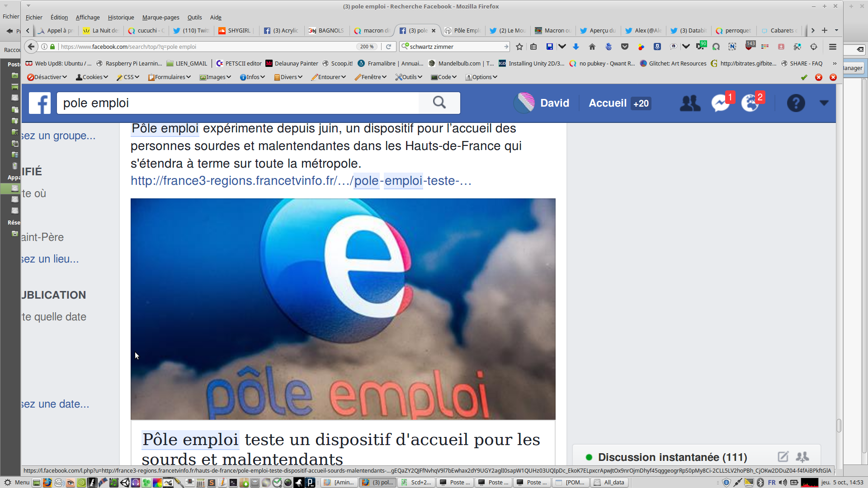
Task: Open the globe notifications icon
Action: coord(750,103)
